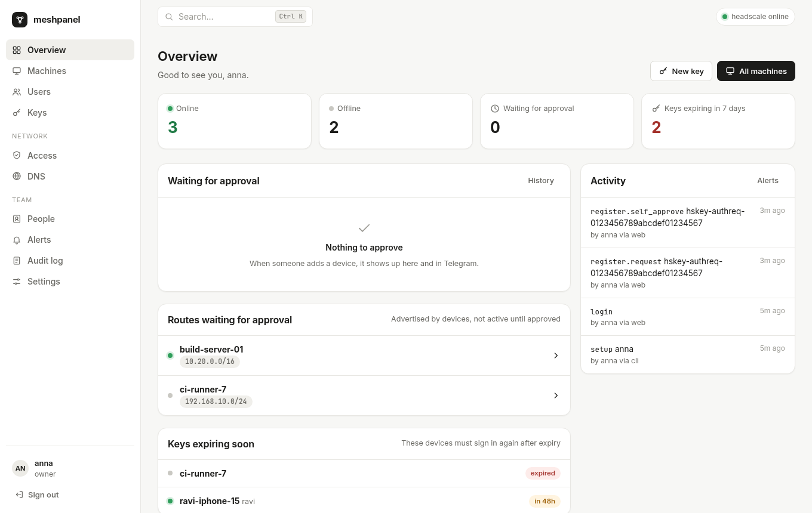Click the gray Offline status dot
The height and width of the screenshot is (513, 812).
pos(331,109)
